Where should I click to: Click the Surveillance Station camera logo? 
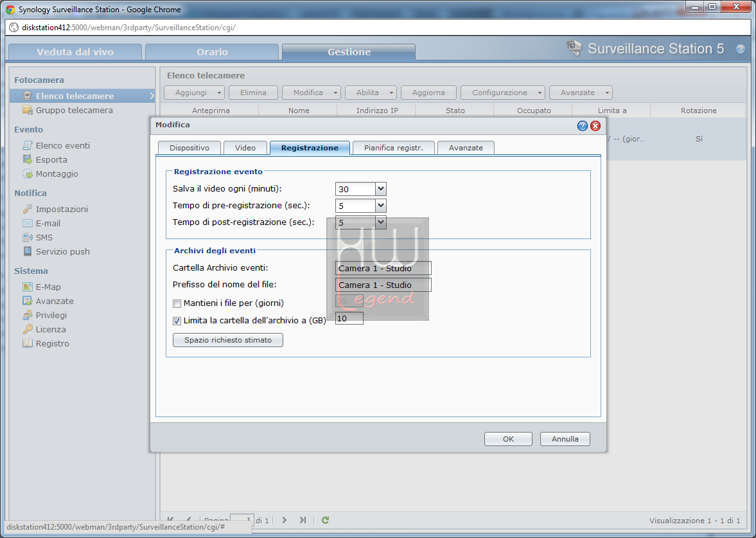[574, 48]
